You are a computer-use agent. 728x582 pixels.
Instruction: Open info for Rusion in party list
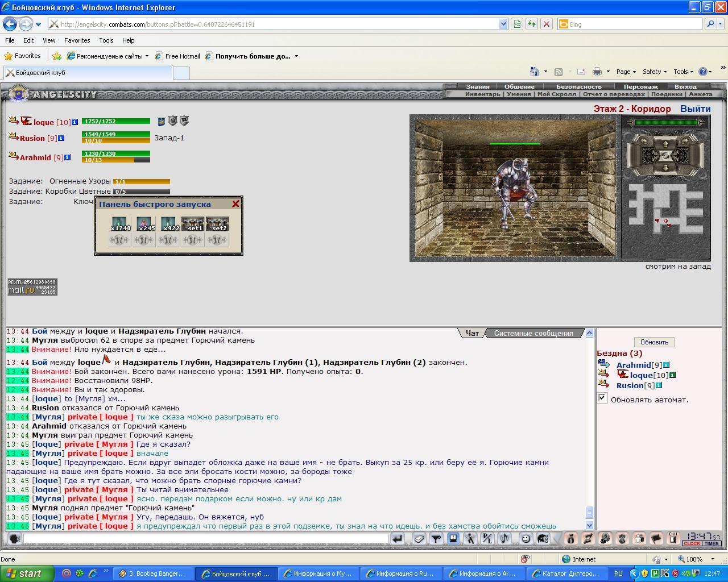pyautogui.click(x=61, y=138)
